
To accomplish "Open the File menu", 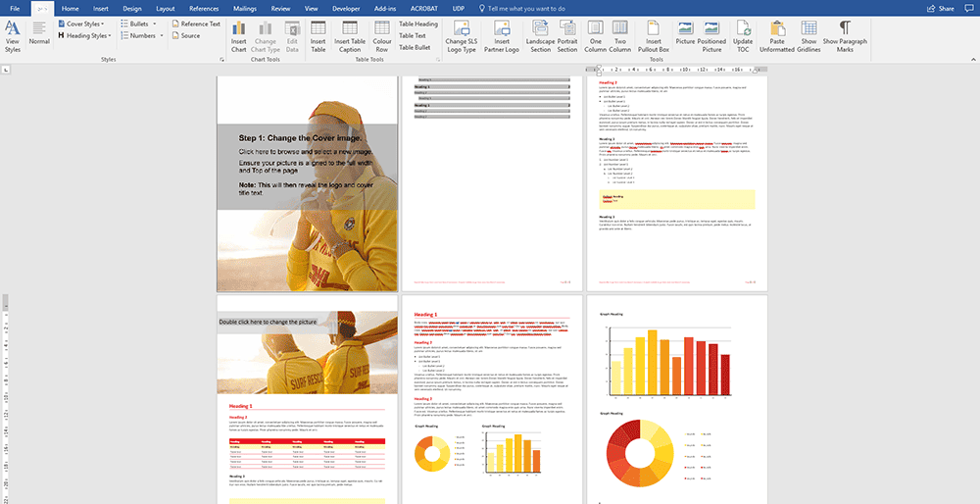I will pyautogui.click(x=15, y=9).
